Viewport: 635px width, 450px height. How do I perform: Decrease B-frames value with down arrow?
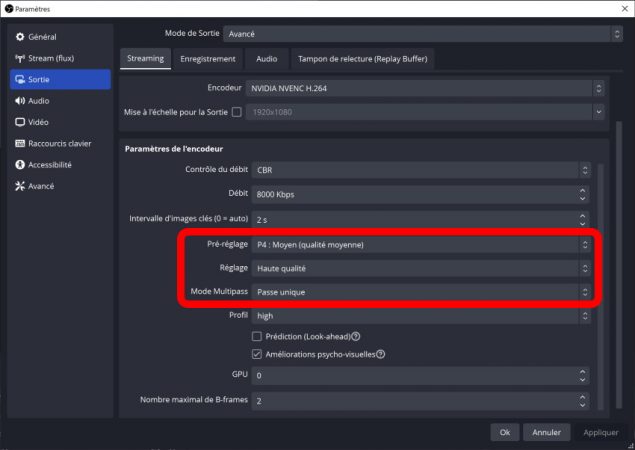point(582,405)
